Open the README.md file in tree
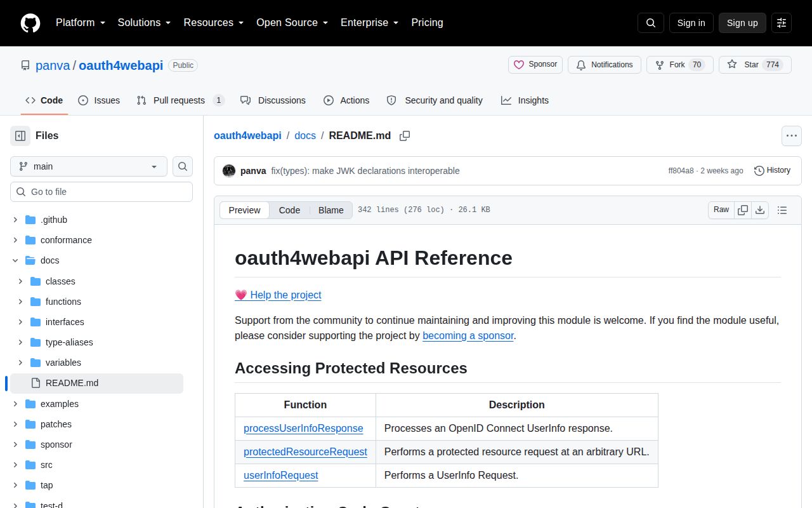812x508 pixels. [x=96, y=383]
